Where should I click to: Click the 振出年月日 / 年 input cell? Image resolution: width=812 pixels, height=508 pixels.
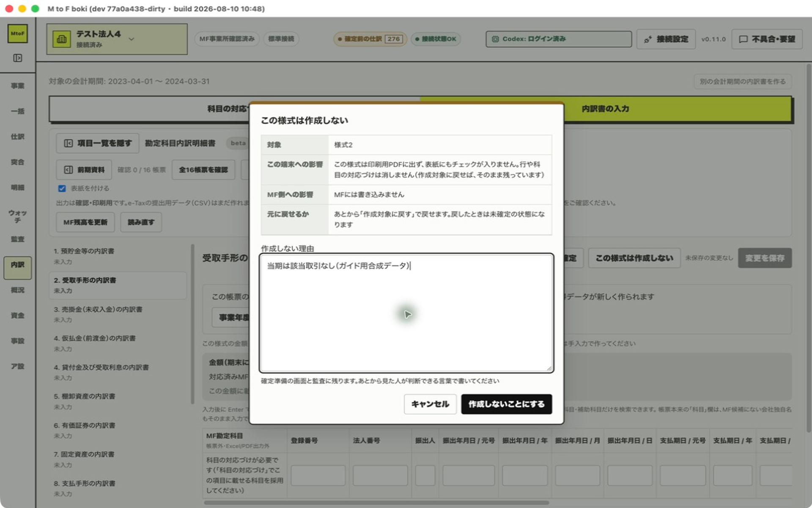pos(525,475)
